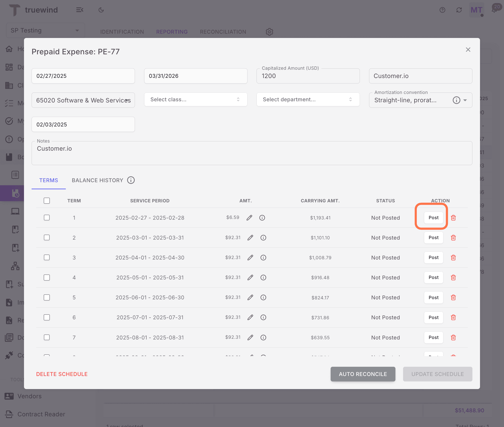The image size is (504, 427).
Task: Open the Select department dropdown
Action: point(308,99)
